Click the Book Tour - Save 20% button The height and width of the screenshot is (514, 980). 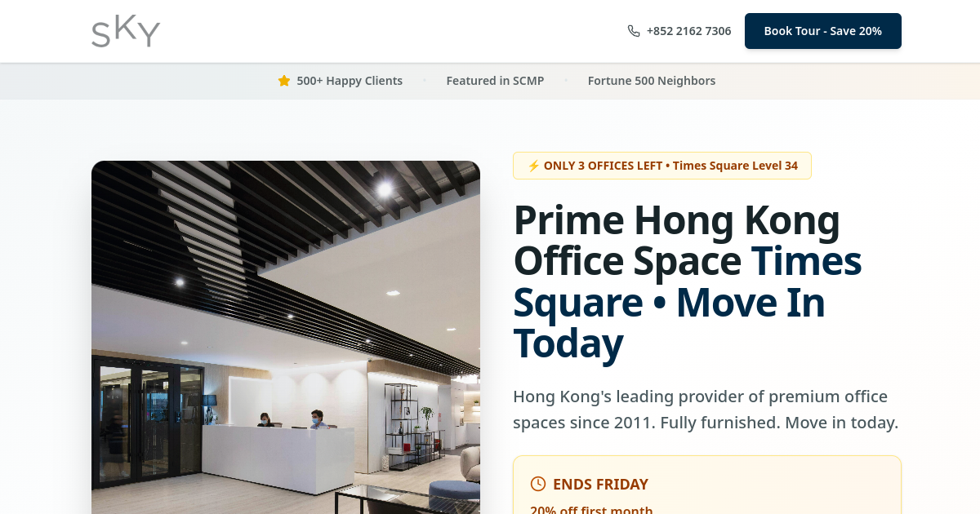pyautogui.click(x=823, y=31)
